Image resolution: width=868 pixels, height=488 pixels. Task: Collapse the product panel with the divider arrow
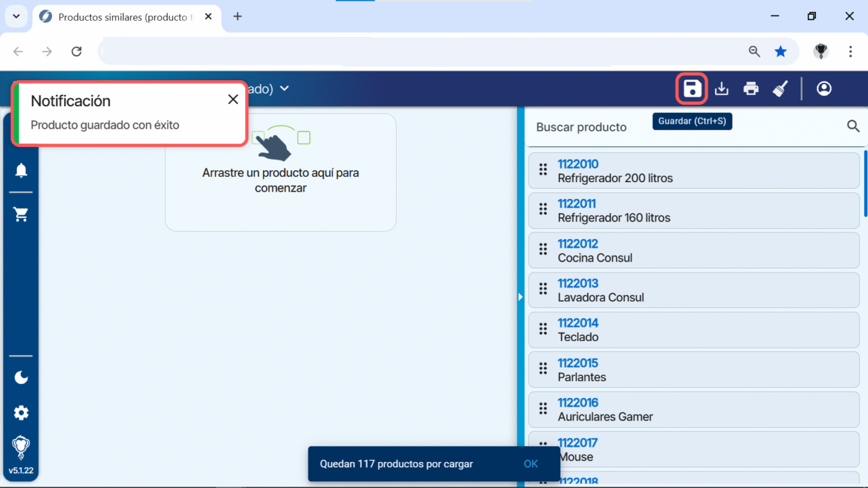coord(521,297)
